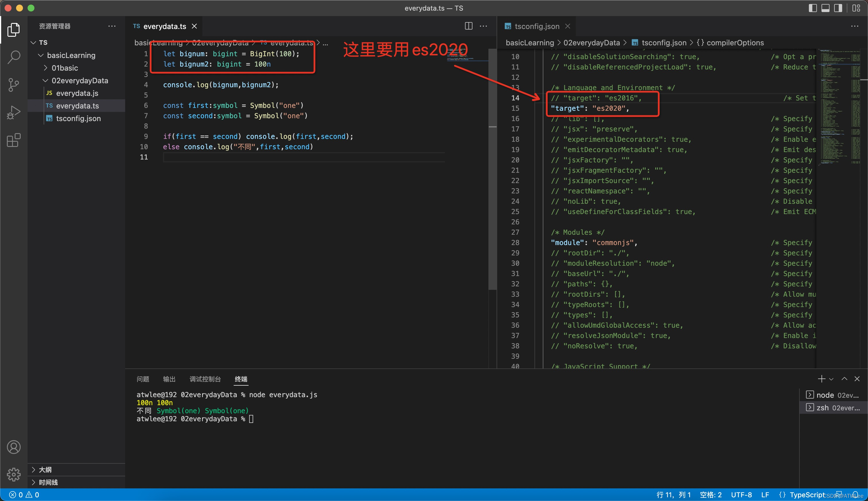Image resolution: width=868 pixels, height=501 pixels.
Task: Close the terminal panel
Action: (x=857, y=379)
